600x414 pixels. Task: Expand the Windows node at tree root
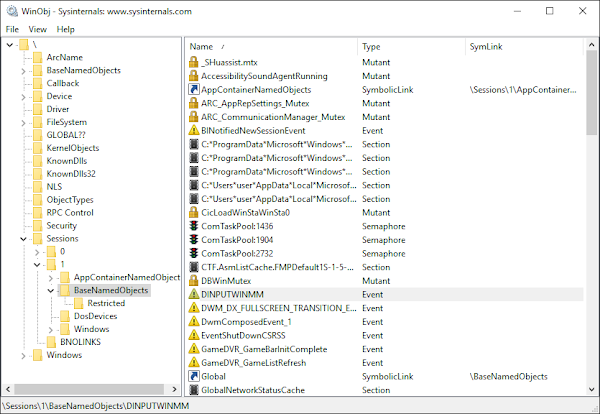point(24,355)
